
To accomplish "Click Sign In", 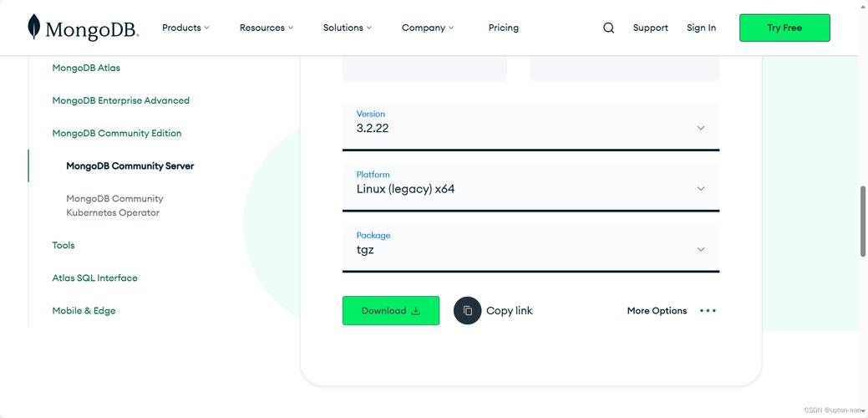I will [702, 28].
